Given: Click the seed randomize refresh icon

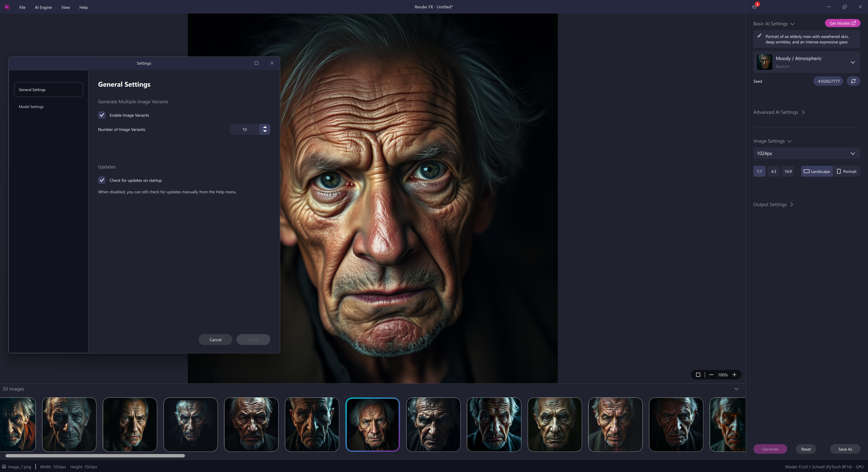Looking at the screenshot, I should tap(853, 81).
